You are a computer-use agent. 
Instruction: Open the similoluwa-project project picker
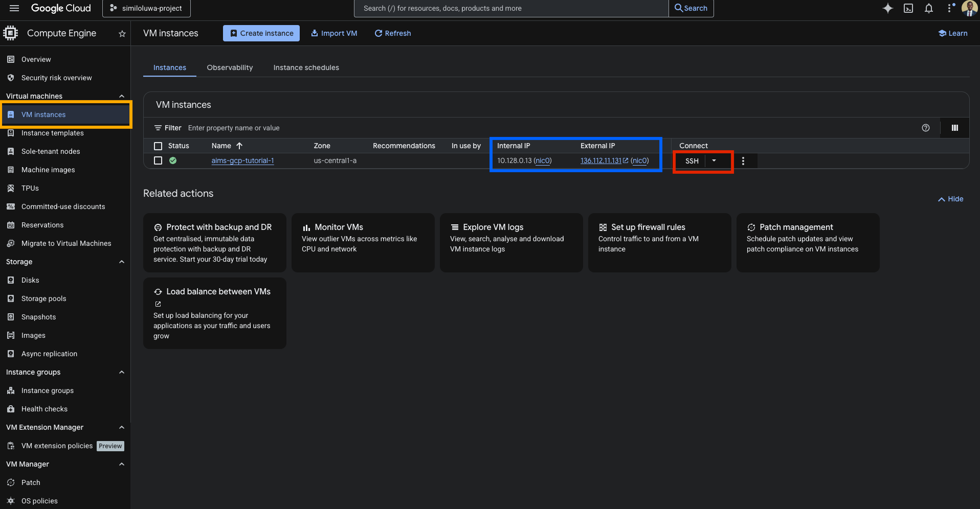click(146, 8)
